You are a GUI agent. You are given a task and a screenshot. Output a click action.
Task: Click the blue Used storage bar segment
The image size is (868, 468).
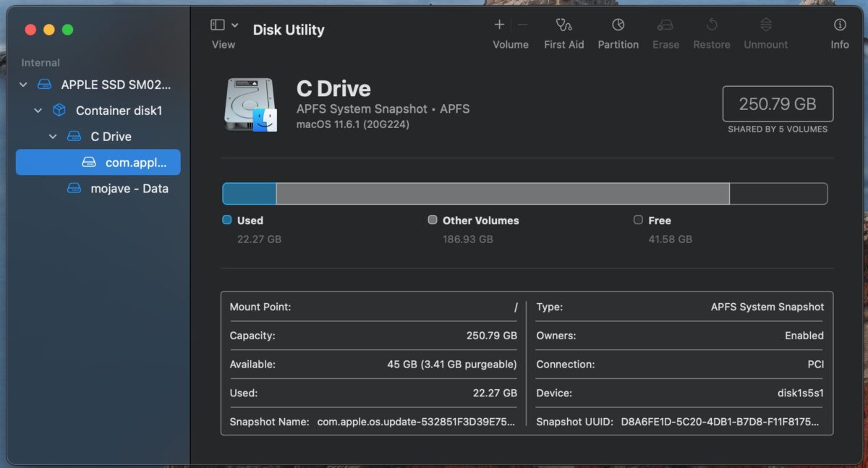coord(249,194)
